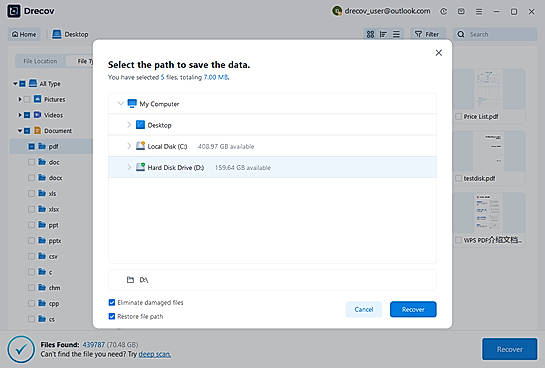
Task: Go to the Home breadcrumb
Action: point(24,34)
